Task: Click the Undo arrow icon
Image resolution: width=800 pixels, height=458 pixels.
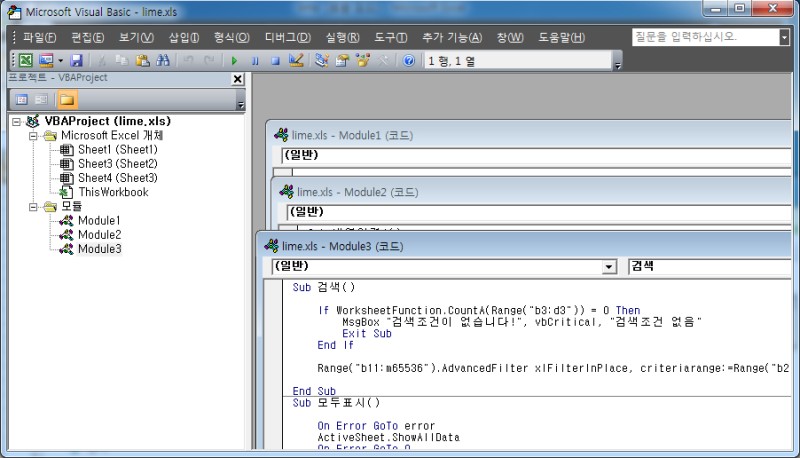Action: tap(189, 61)
